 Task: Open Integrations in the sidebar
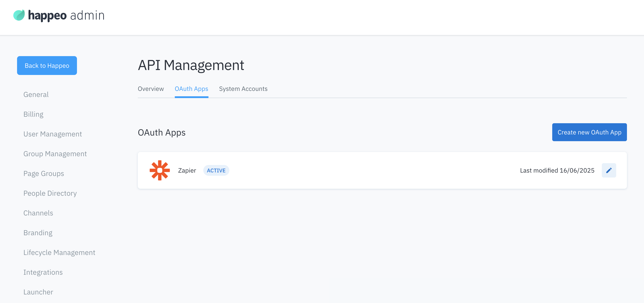point(43,272)
